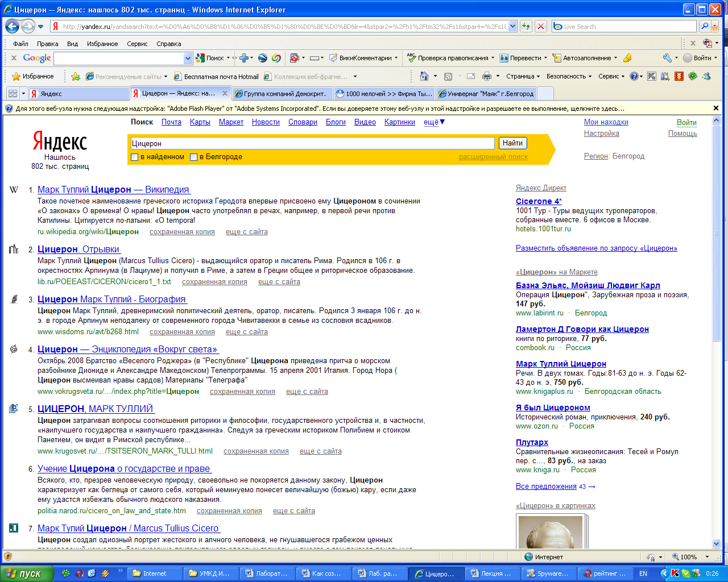This screenshot has width=728, height=582.
Task: Close the Google toolbar with its X
Action: (x=14, y=58)
